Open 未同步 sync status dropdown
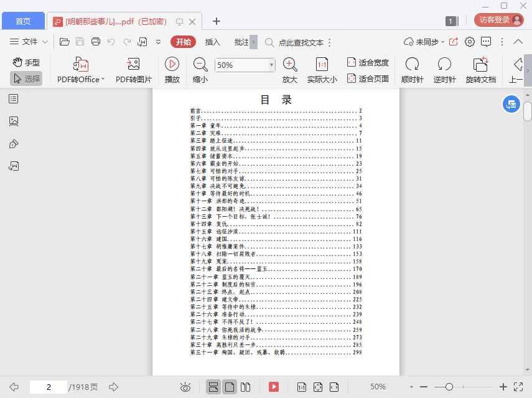The image size is (532, 398). click(424, 42)
